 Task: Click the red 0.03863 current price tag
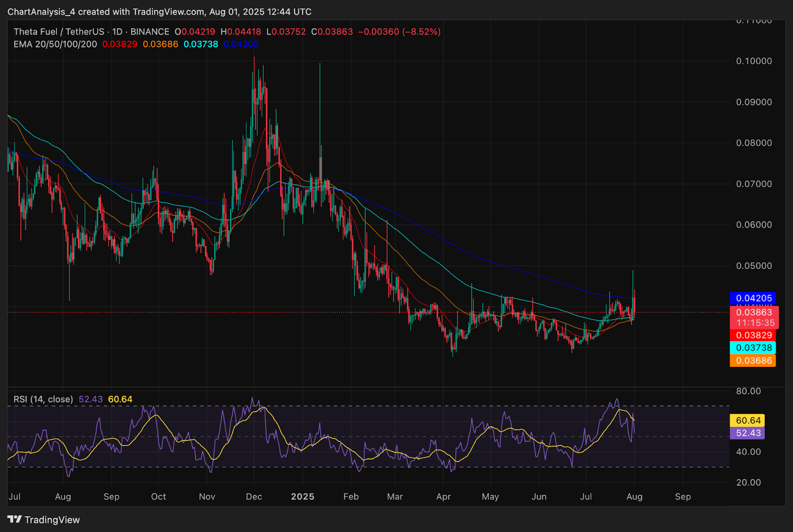[x=753, y=312]
